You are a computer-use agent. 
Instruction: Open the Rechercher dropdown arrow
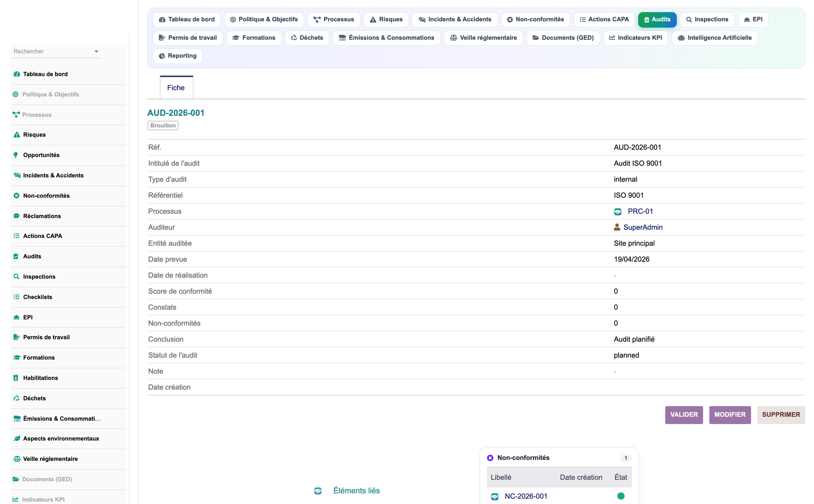(x=96, y=51)
